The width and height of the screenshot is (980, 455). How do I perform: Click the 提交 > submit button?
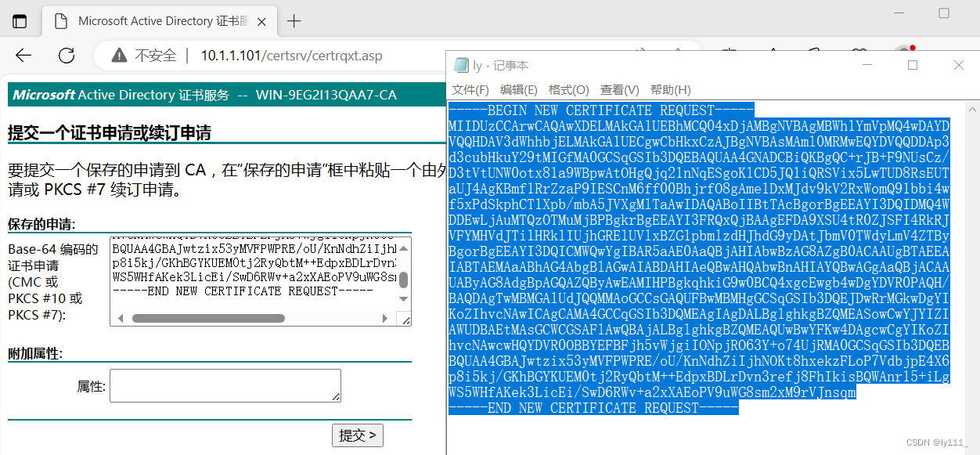point(358,435)
